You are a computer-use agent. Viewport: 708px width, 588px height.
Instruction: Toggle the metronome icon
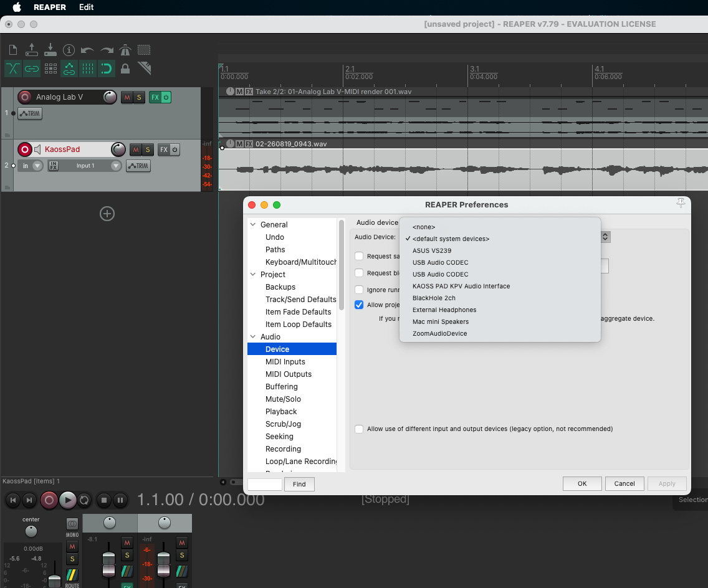[125, 50]
